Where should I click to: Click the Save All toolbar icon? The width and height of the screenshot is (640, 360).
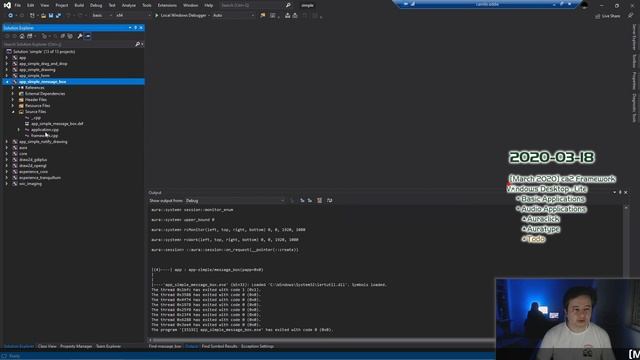pyautogui.click(x=58, y=16)
